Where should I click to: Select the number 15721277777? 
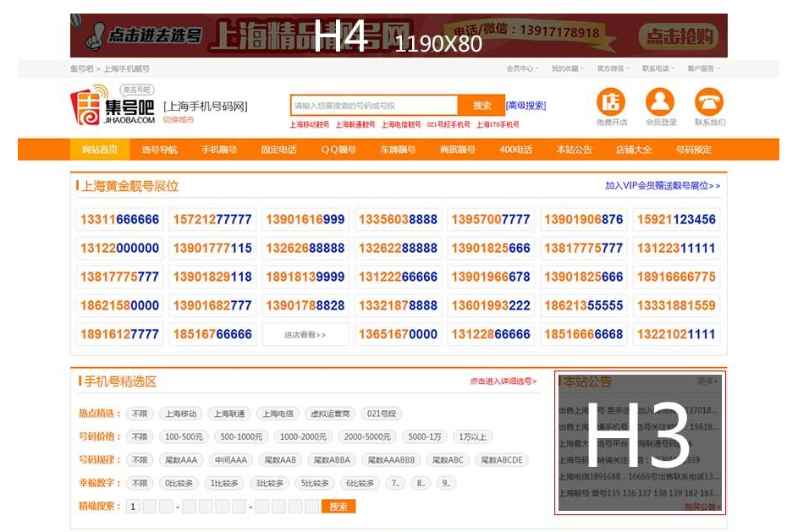tap(212, 219)
